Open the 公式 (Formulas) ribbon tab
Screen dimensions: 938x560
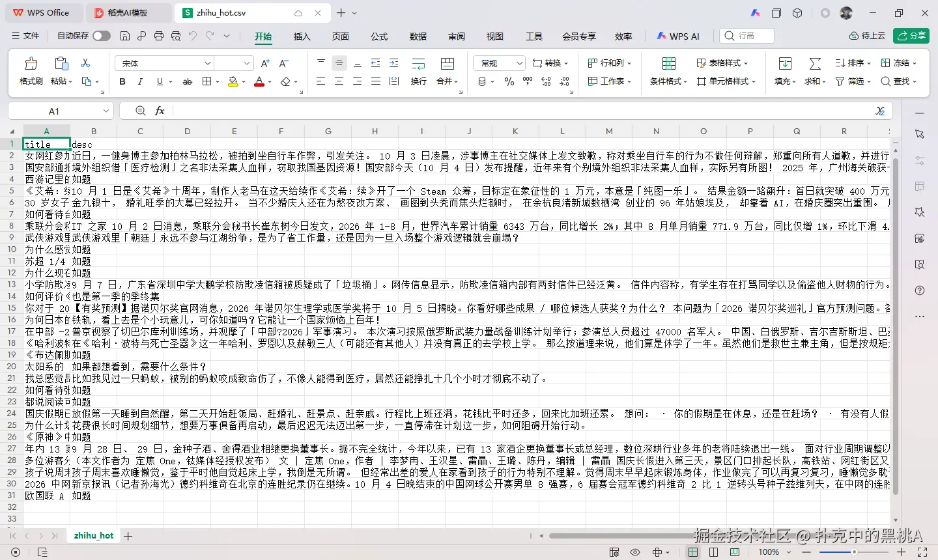coord(379,36)
